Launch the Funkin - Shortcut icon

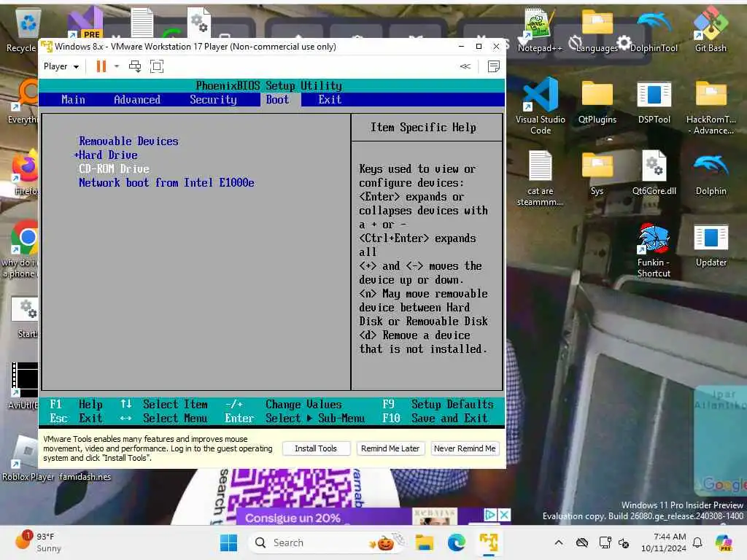654,251
